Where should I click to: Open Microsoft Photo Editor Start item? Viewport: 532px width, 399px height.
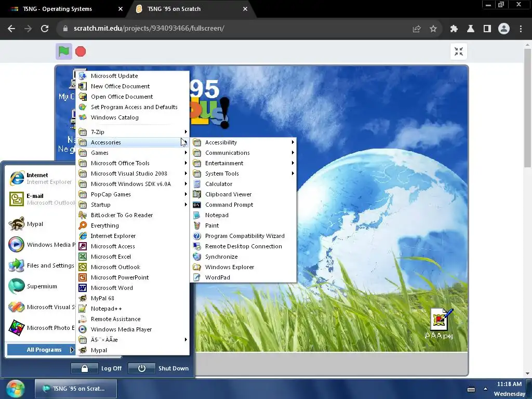coord(41,328)
